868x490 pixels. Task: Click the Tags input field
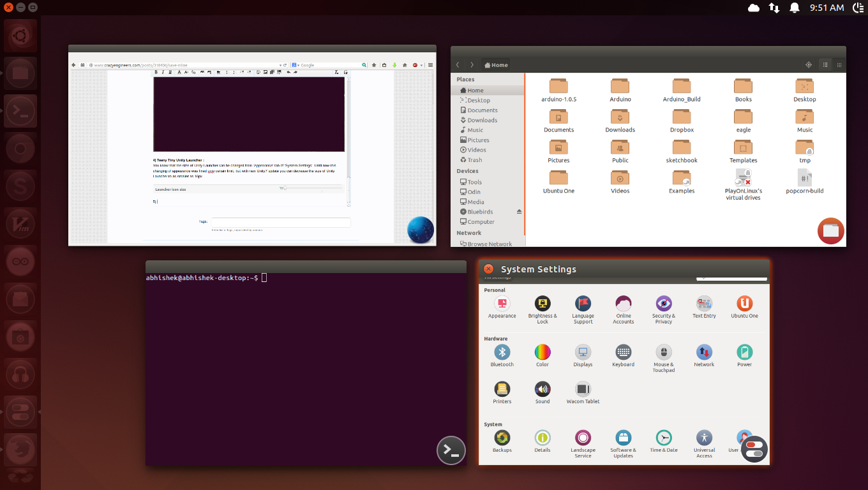tap(281, 223)
